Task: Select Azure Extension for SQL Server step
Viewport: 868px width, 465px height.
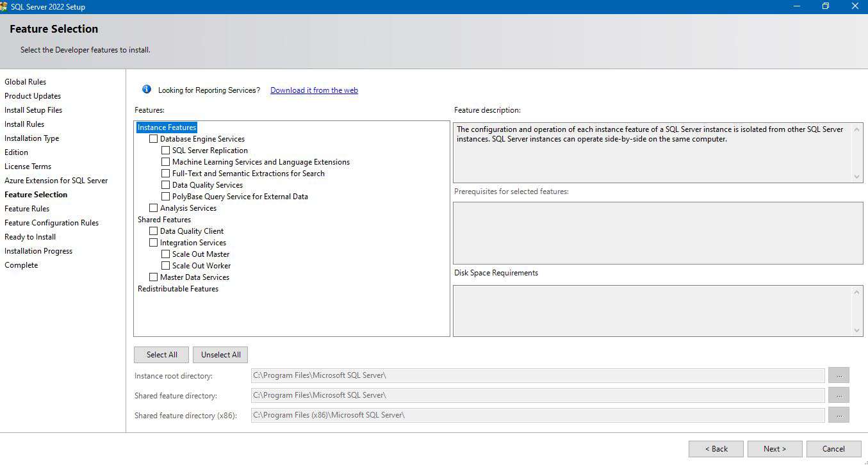Action: coord(56,181)
